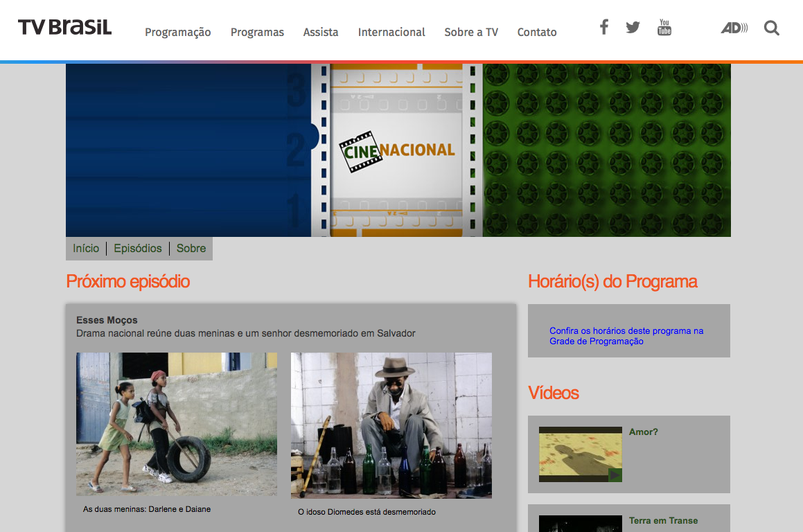This screenshot has height=532, width=803.
Task: Open TV Brasil's YouTube channel icon
Action: pyautogui.click(x=664, y=28)
